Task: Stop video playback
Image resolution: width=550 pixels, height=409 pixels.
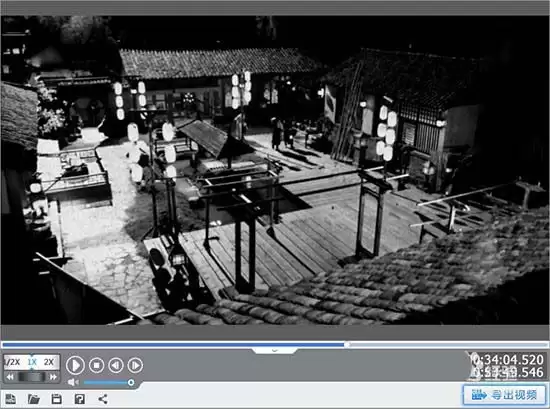Action: tap(96, 365)
